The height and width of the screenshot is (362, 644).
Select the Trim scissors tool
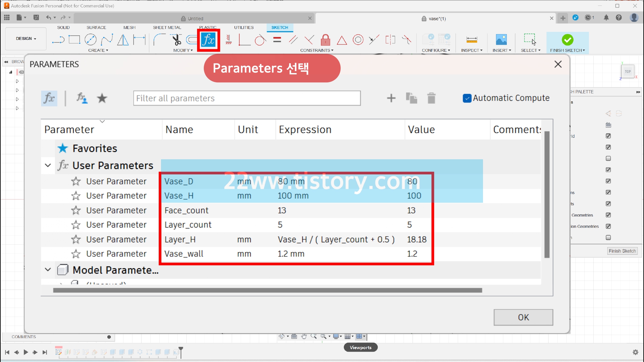pyautogui.click(x=176, y=40)
